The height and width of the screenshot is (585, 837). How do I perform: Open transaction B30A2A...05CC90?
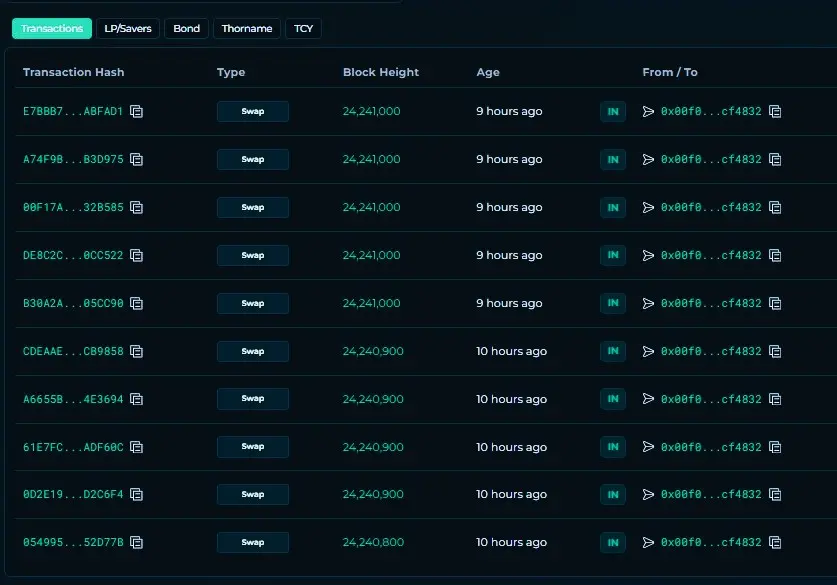pyautogui.click(x=73, y=303)
